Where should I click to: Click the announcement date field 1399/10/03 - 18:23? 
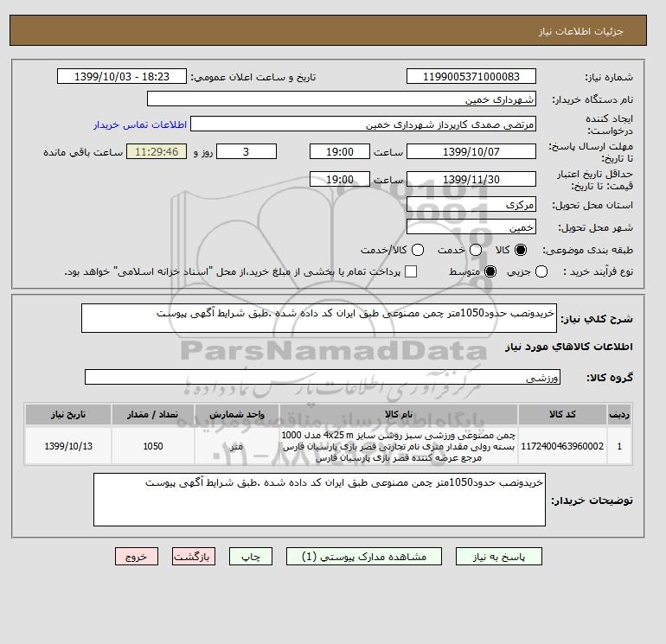tap(122, 76)
